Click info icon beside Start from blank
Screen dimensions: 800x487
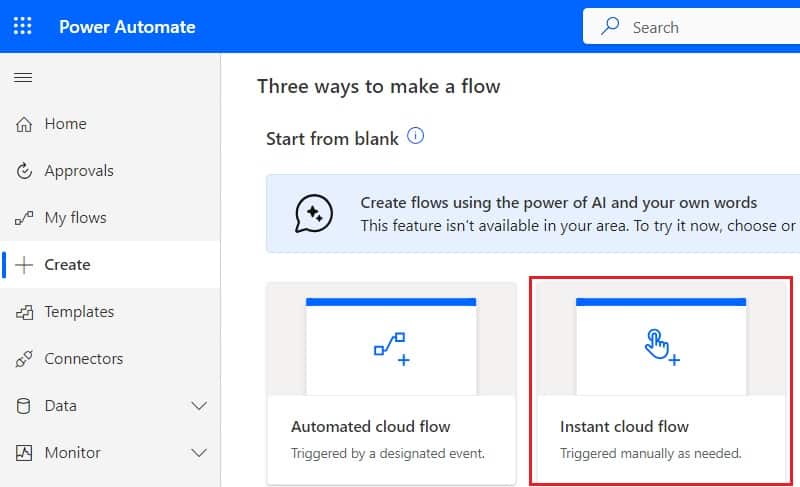pos(415,136)
